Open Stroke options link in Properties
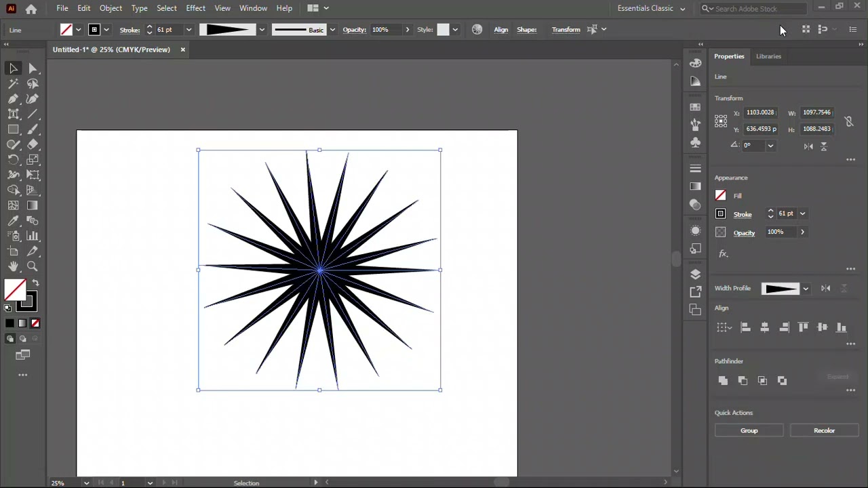The width and height of the screenshot is (868, 488). 743,214
